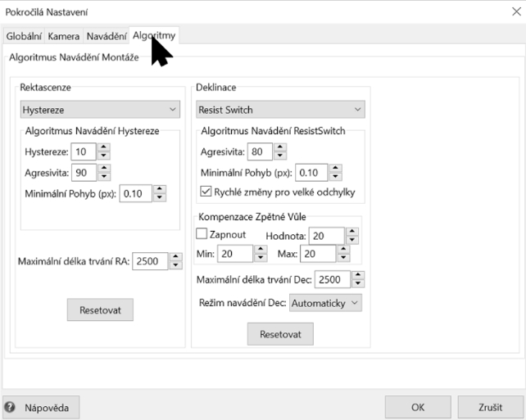
Task: Click the Resetovat button under Rektascenze
Action: pyautogui.click(x=100, y=309)
